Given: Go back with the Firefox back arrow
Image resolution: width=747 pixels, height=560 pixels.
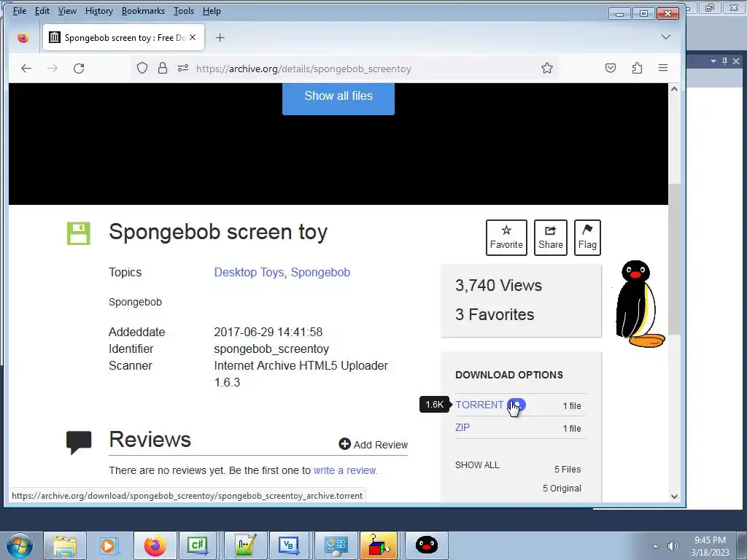Looking at the screenshot, I should (26, 69).
